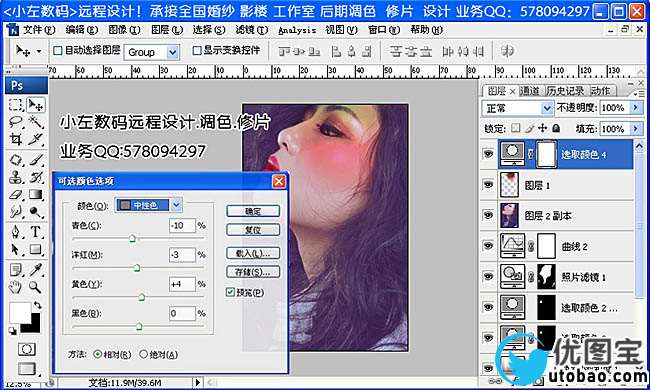Viewport: 650px width, 390px height.
Task: Hide the 图层 1 layer eye
Action: point(488,184)
